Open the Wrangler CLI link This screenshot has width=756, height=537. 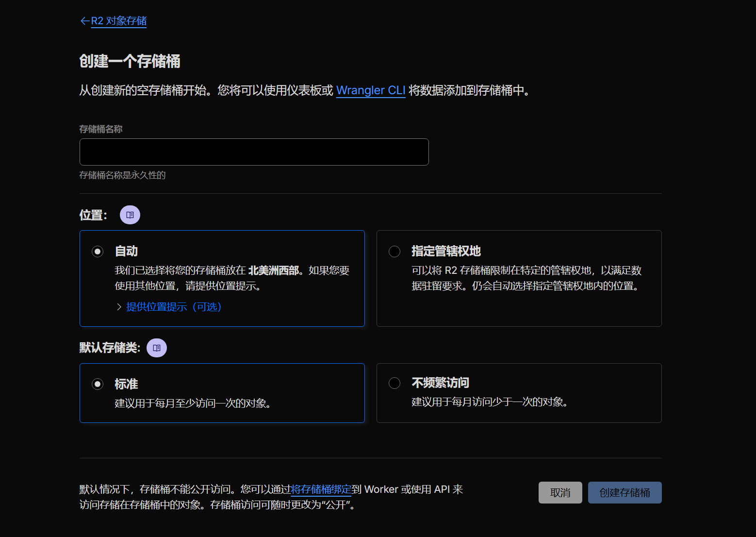coord(371,90)
